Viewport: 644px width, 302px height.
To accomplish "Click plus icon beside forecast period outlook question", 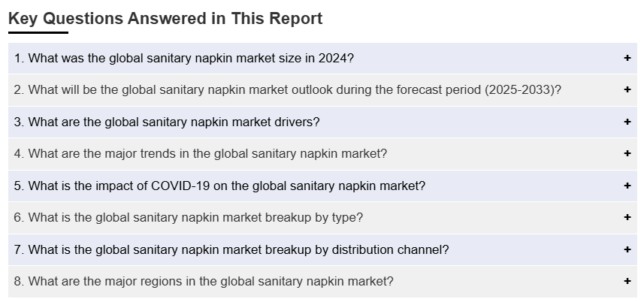I will (627, 90).
